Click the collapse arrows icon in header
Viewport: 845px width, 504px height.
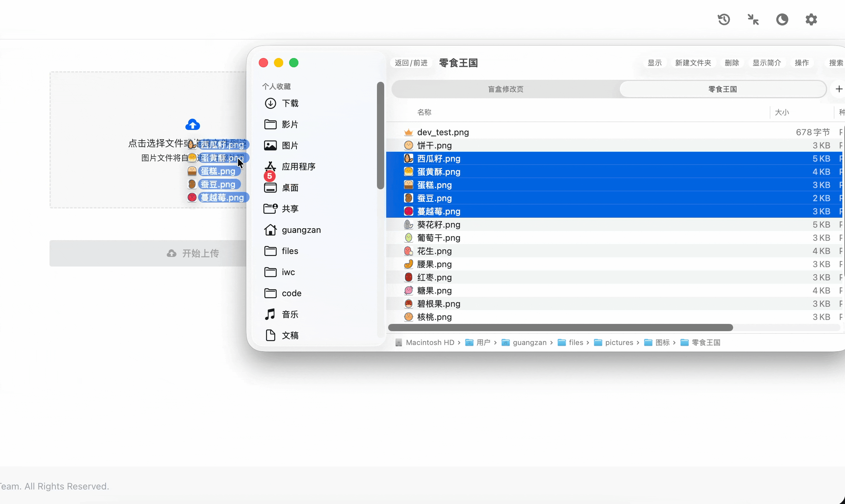tap(753, 19)
